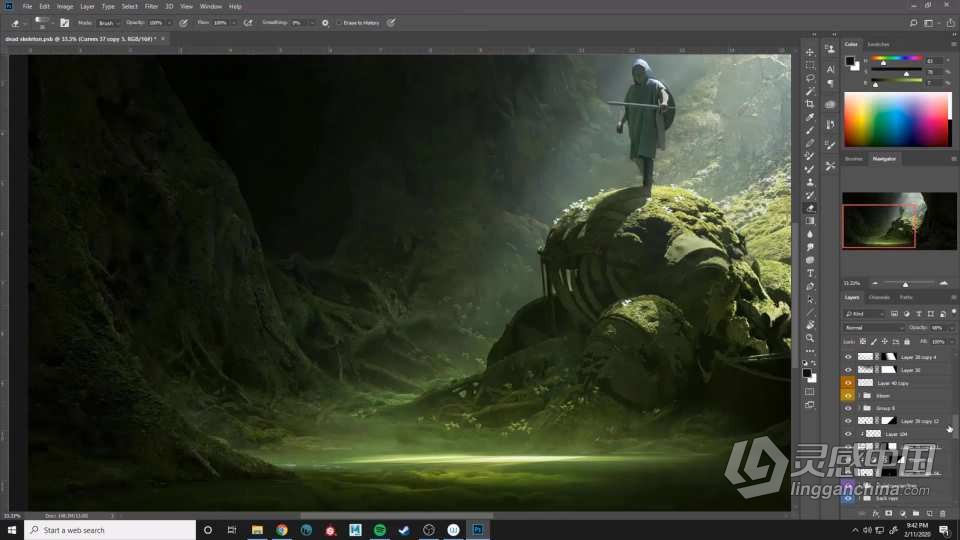Select the Clone Stamp tool
This screenshot has width=960, height=540.
click(810, 182)
